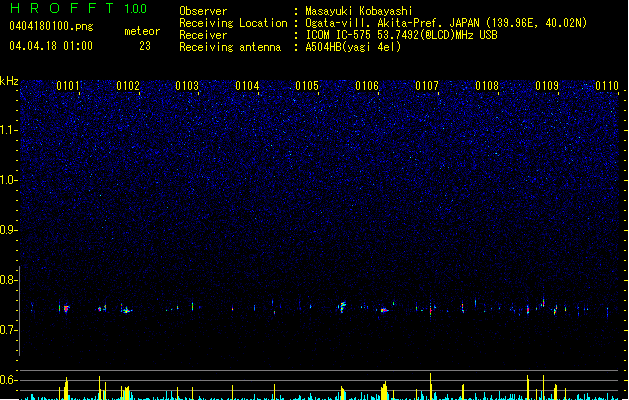This screenshot has height=400, width=629.
Task: Click time marker 0108
Action: [487, 86]
